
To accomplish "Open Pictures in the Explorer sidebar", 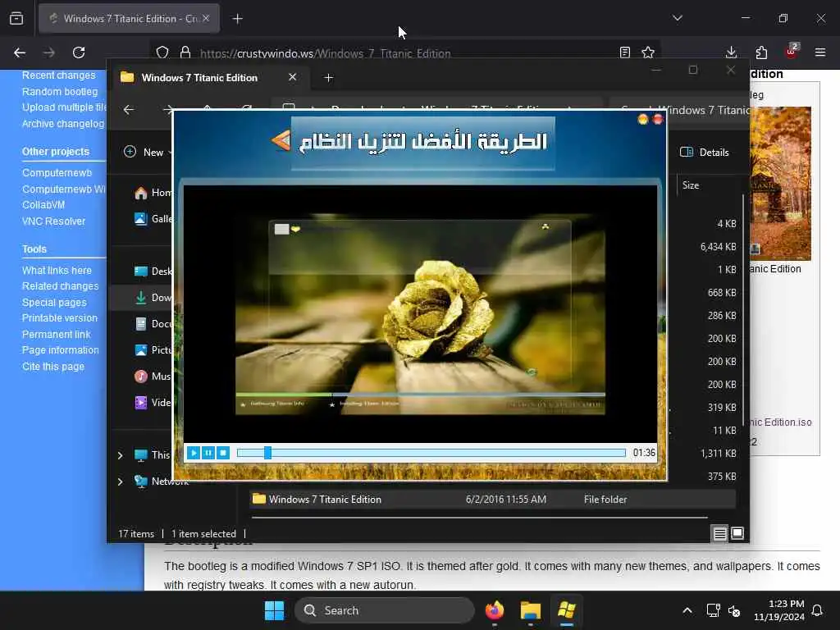I will point(153,349).
